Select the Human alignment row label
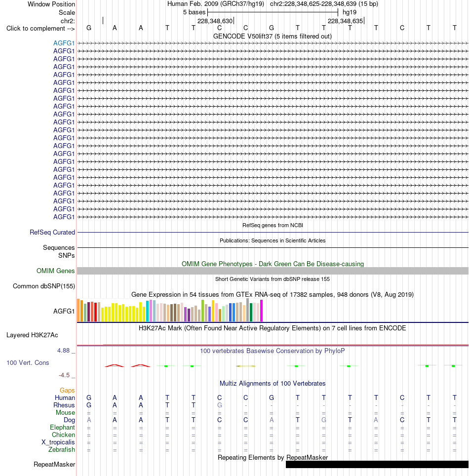469x476 pixels. [x=65, y=397]
